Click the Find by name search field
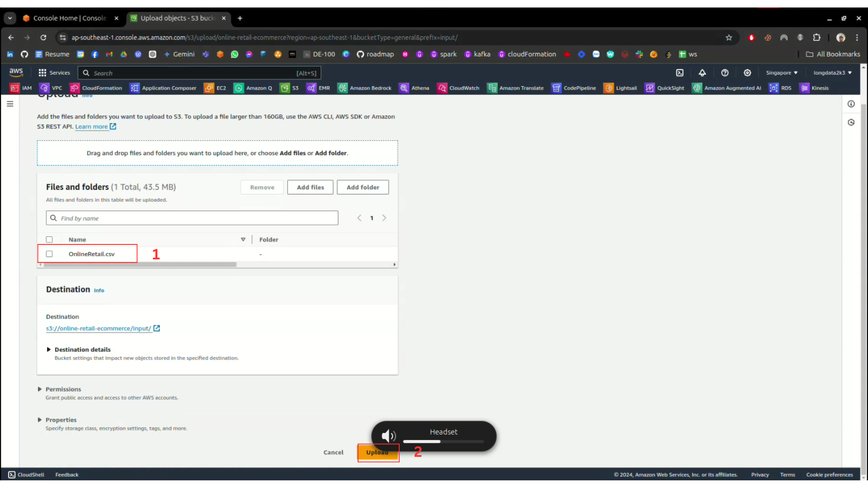Screen dimensions: 868x488 click(192, 218)
